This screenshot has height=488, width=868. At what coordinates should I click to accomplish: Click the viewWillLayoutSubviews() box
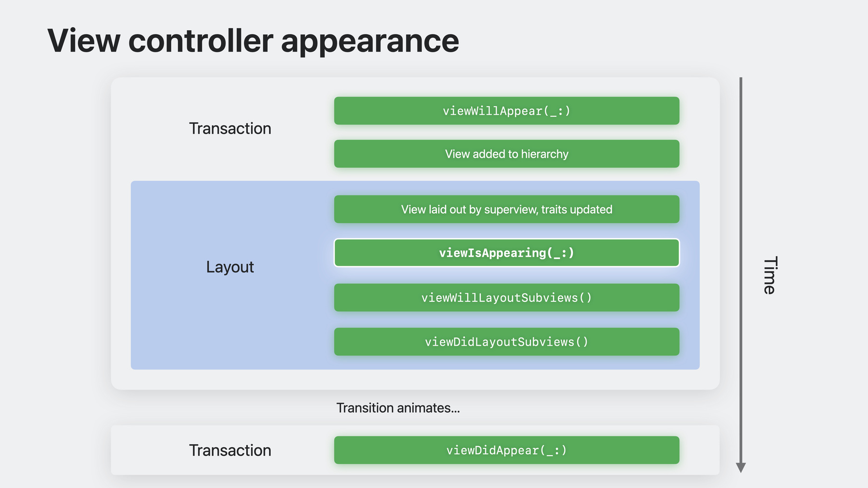pos(506,298)
